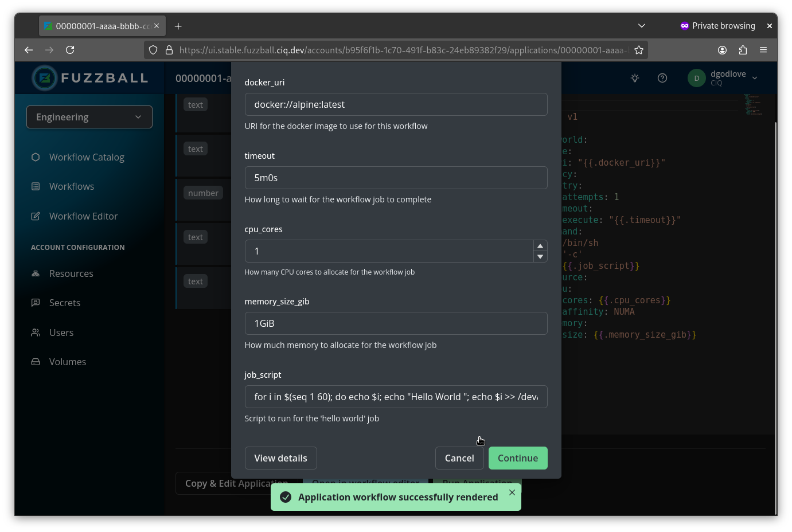Increment cpu_cores with the up arrow
Image resolution: width=792 pixels, height=532 pixels.
pyautogui.click(x=540, y=245)
